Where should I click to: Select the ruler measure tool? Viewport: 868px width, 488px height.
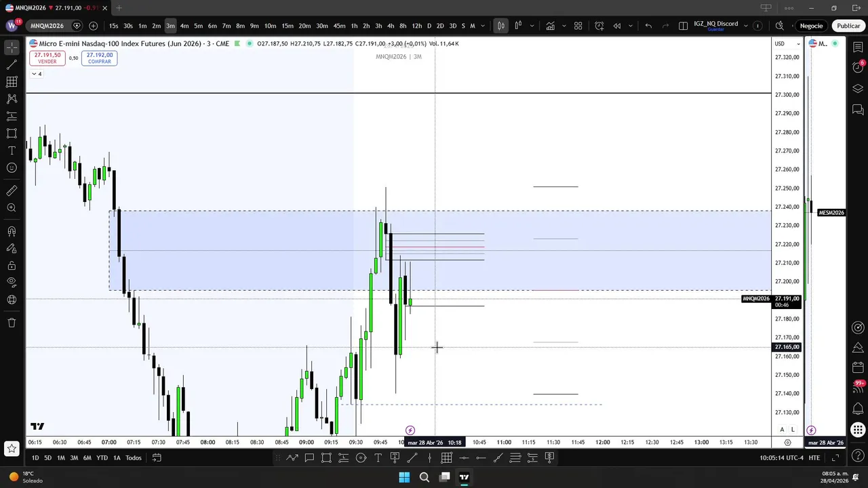click(12, 191)
